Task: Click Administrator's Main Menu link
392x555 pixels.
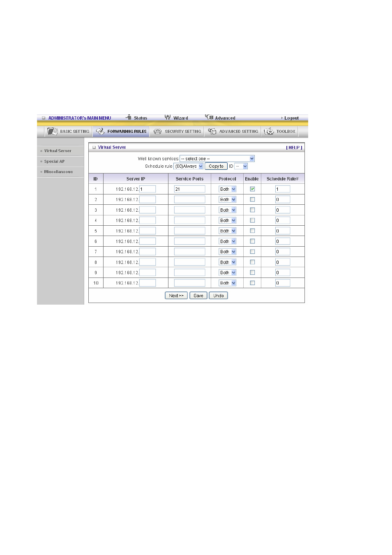Action: click(x=80, y=118)
